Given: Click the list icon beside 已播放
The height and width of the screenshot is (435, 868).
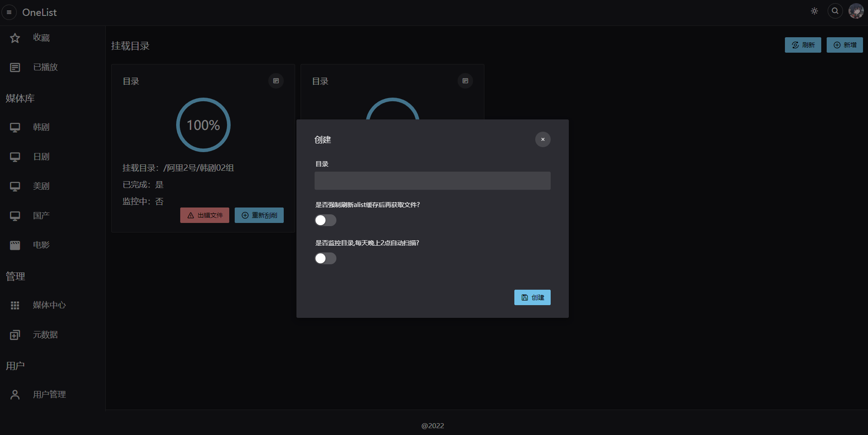Looking at the screenshot, I should coord(15,68).
